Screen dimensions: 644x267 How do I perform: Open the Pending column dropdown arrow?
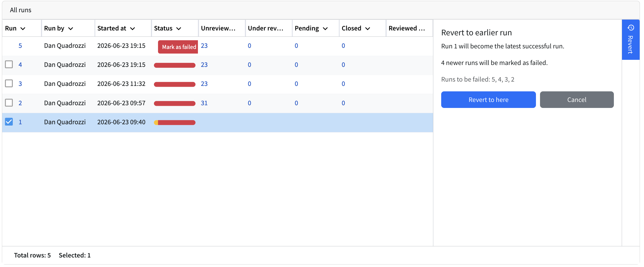click(x=325, y=29)
